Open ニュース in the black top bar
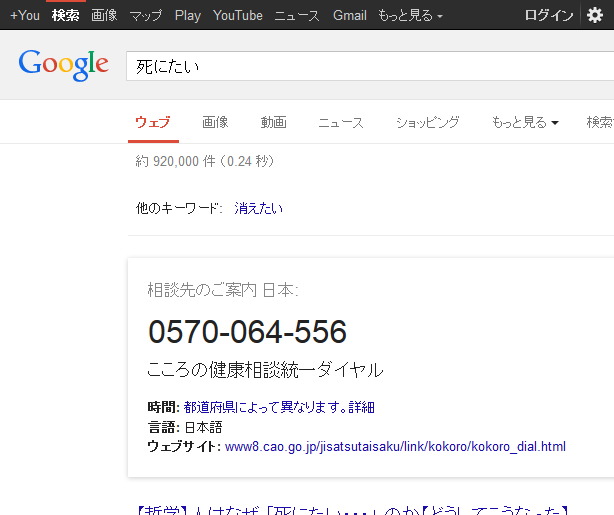 (297, 16)
